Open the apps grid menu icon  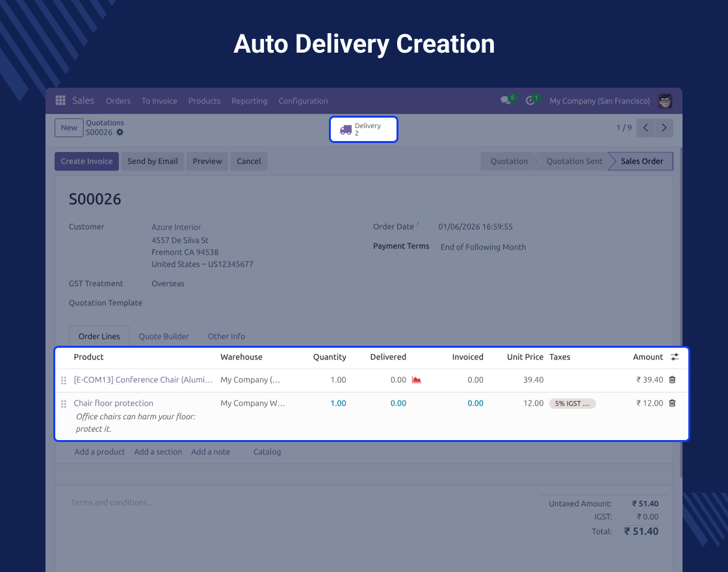[x=60, y=100]
